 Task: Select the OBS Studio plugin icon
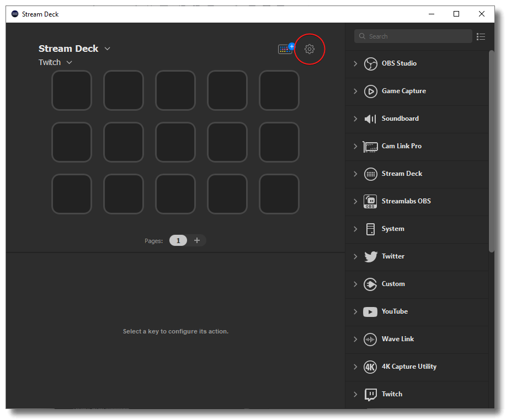pyautogui.click(x=370, y=63)
